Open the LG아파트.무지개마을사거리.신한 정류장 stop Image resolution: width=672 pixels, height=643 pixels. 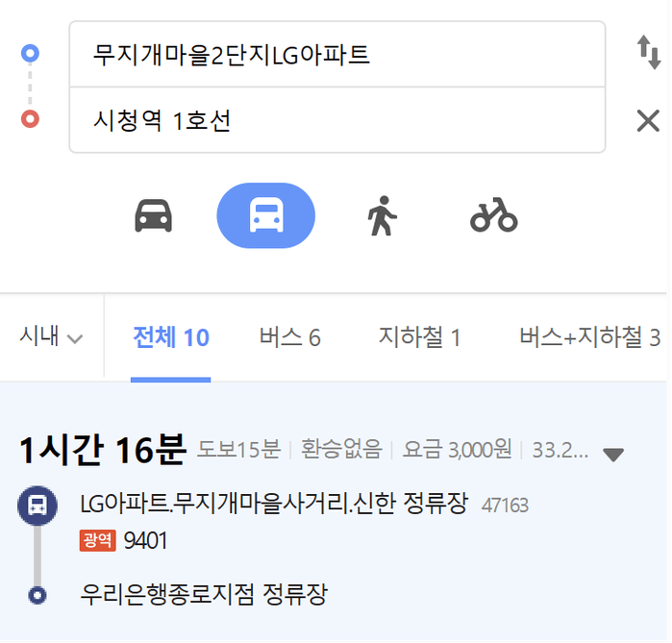274,504
